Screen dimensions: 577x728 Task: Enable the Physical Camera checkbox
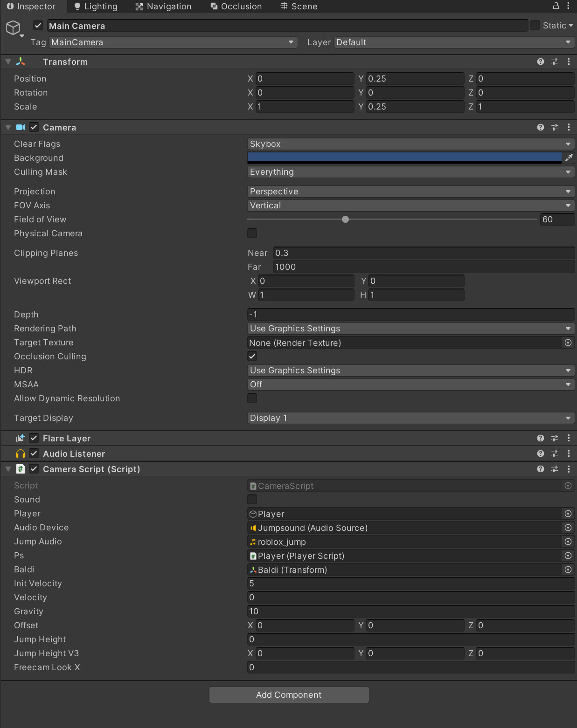point(252,233)
